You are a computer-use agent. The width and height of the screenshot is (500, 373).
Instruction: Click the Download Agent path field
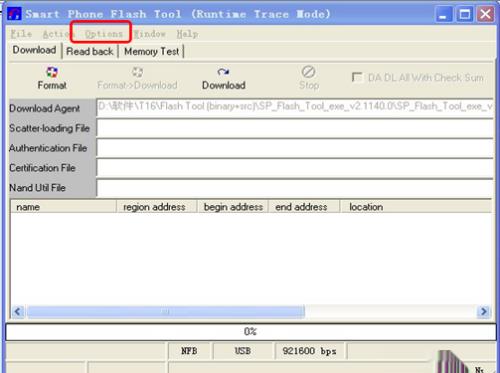click(x=295, y=107)
